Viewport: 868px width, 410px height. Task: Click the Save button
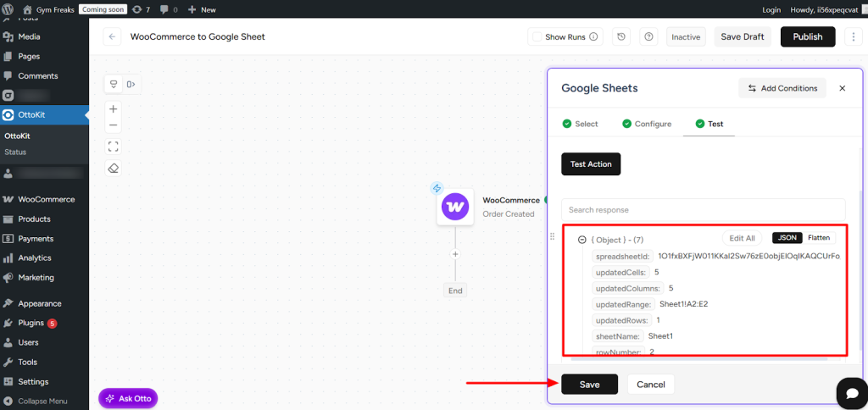[589, 385]
